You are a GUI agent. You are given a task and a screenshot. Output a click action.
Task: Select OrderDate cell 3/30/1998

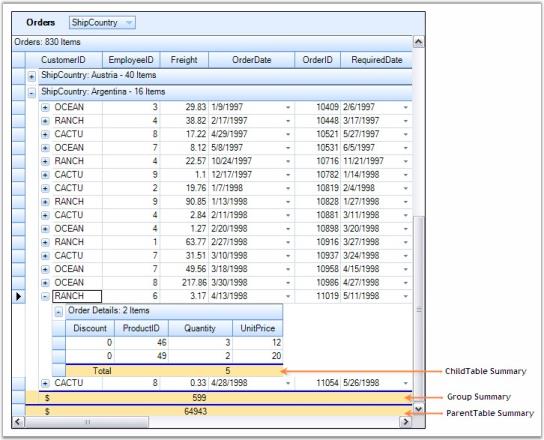point(252,283)
